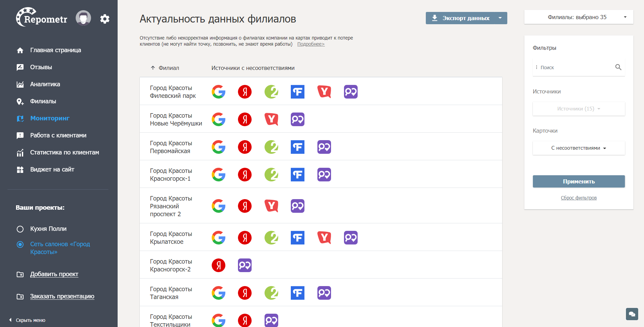This screenshot has height=327, width=644.
Task: Click the search magnifier icon in filters
Action: click(x=618, y=67)
